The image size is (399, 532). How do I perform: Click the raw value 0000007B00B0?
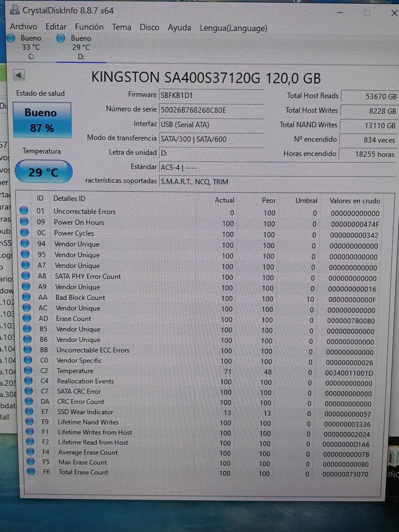coord(351,321)
